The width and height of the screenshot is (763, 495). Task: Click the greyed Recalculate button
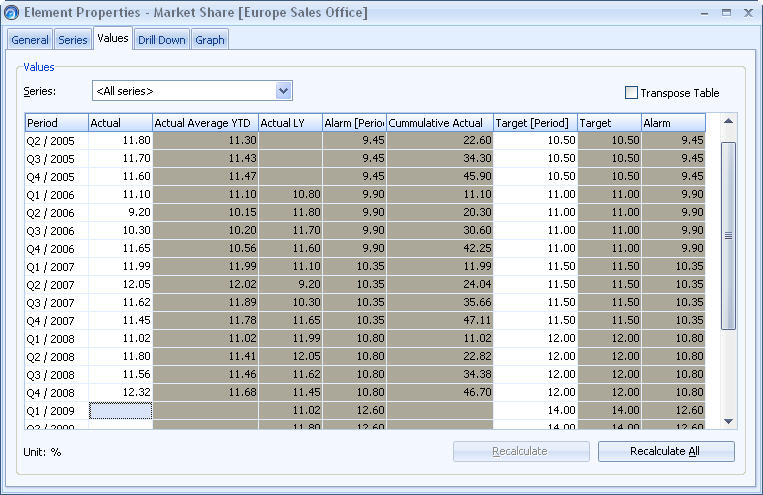pyautogui.click(x=521, y=451)
